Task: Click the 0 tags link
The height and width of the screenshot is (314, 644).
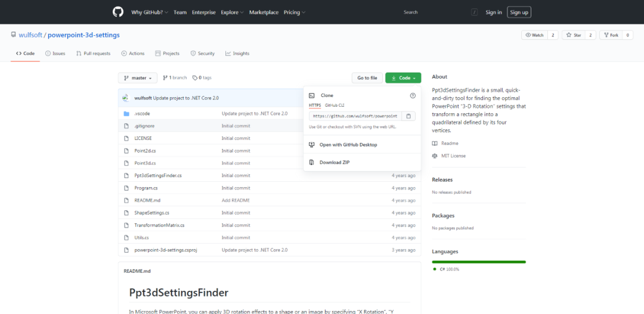Action: tap(202, 77)
